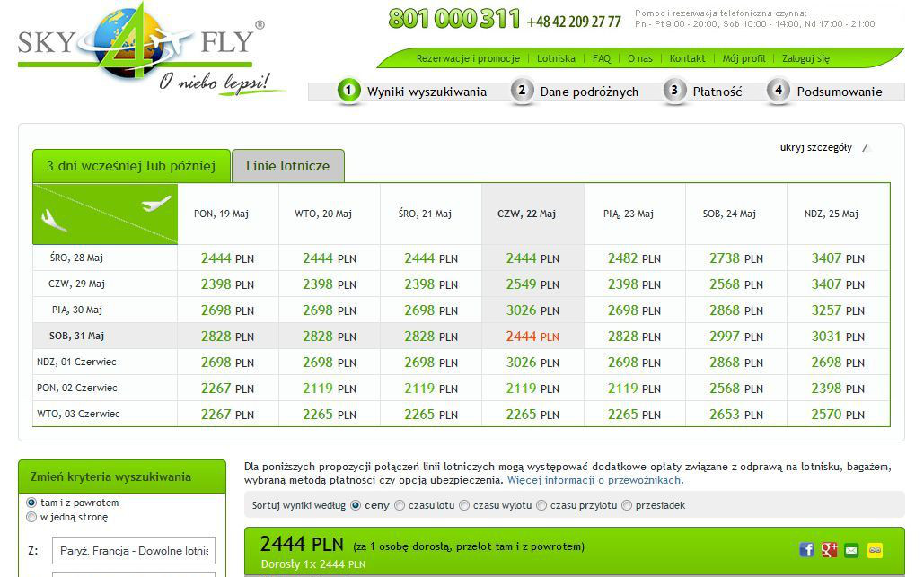Viewport: 924px width, 577px height.
Task: Pick 2549 PLN in the CZW 29 Maj row
Action: (532, 284)
